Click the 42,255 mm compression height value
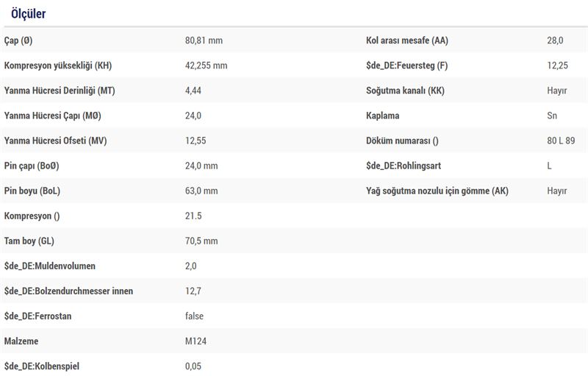 click(x=206, y=65)
